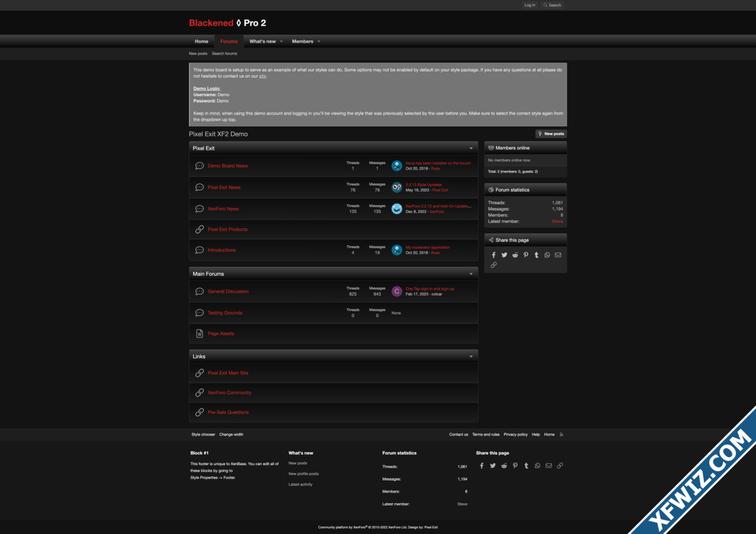The height and width of the screenshot is (534, 756).
Task: Open '2.2.13 Style Updates' thread
Action: click(423, 185)
